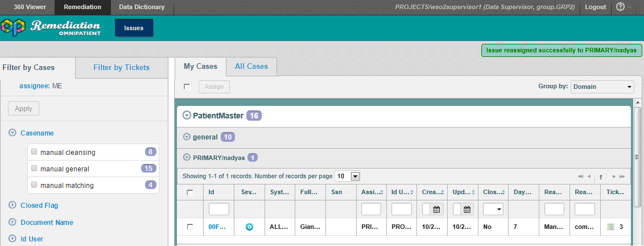Select the case row checkbox for 00F
Screen dimensions: 644x246
tap(190, 227)
